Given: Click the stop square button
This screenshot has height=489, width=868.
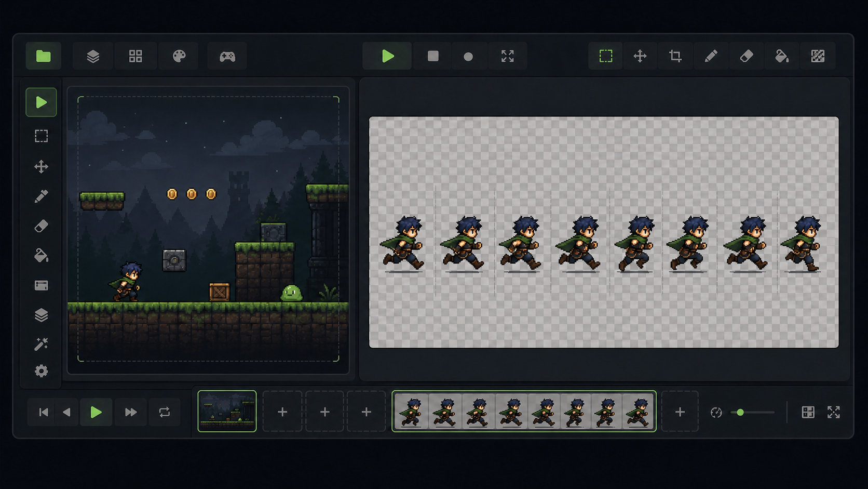Looking at the screenshot, I should [433, 56].
